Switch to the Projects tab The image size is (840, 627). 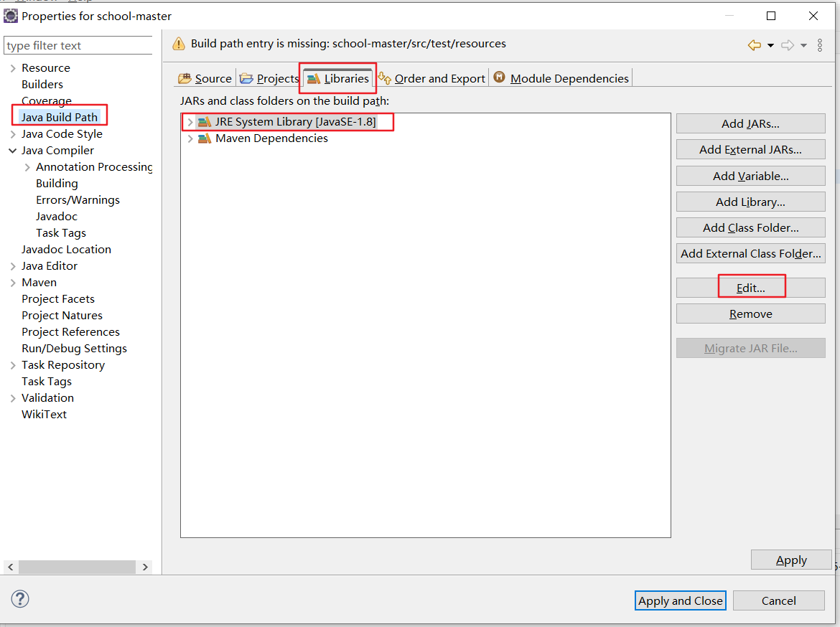coord(269,78)
